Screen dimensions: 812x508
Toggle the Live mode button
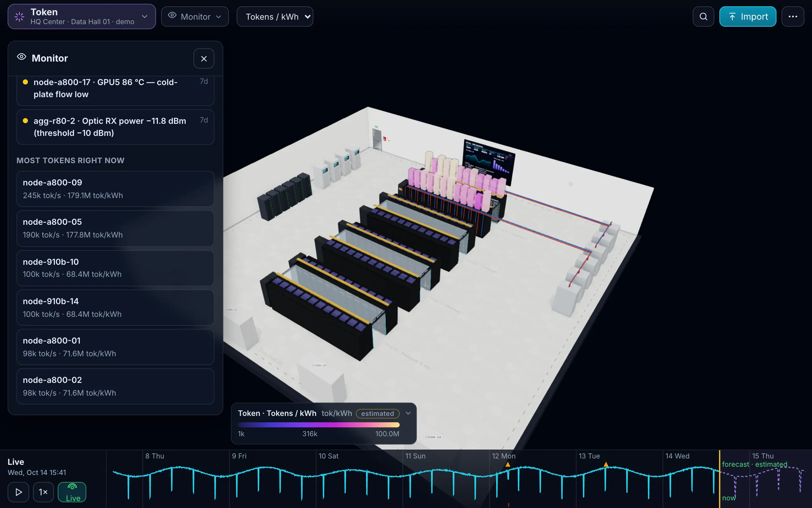[x=72, y=492]
